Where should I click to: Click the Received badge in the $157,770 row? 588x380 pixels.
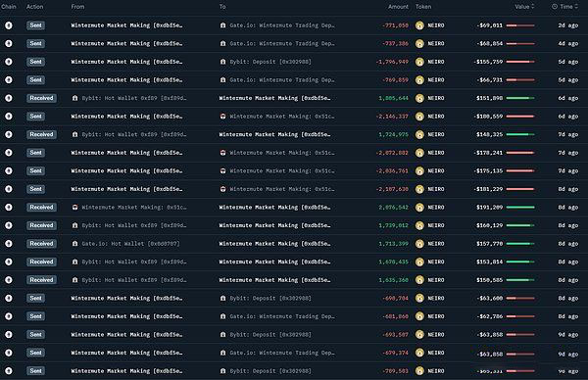[41, 244]
